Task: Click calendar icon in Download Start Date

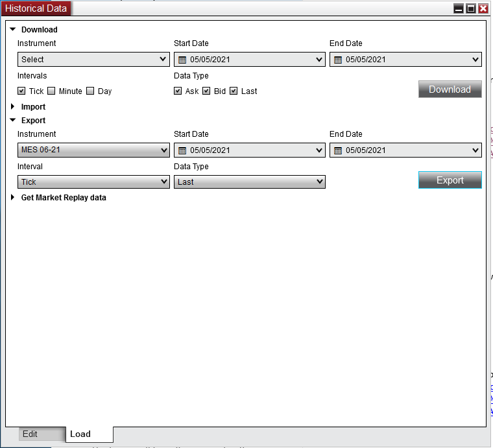Action: [182, 60]
